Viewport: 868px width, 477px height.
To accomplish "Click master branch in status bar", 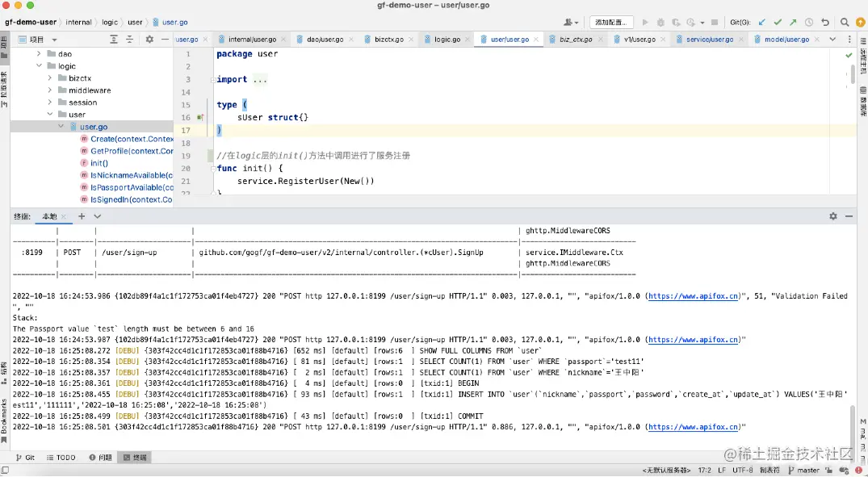I will [803, 471].
